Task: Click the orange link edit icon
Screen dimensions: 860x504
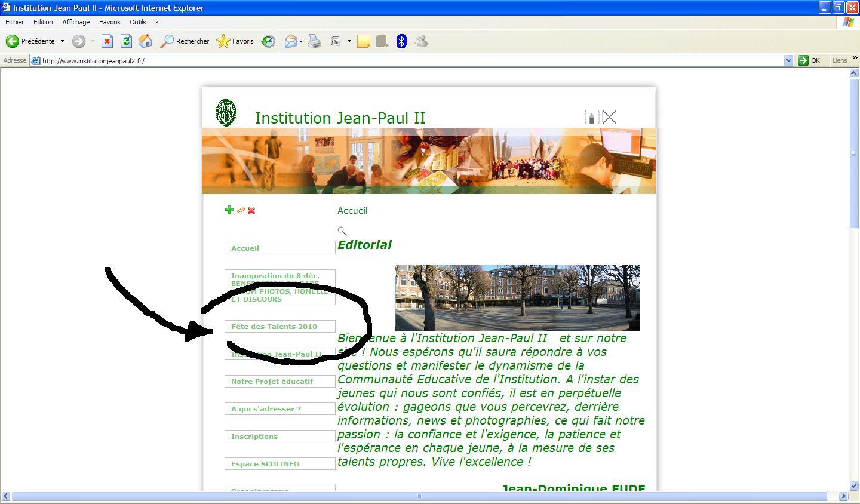Action: (x=241, y=210)
